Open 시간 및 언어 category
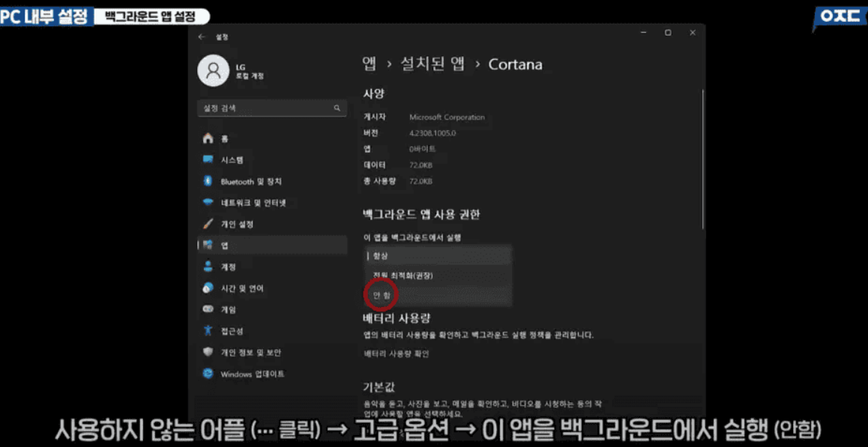 [272, 288]
